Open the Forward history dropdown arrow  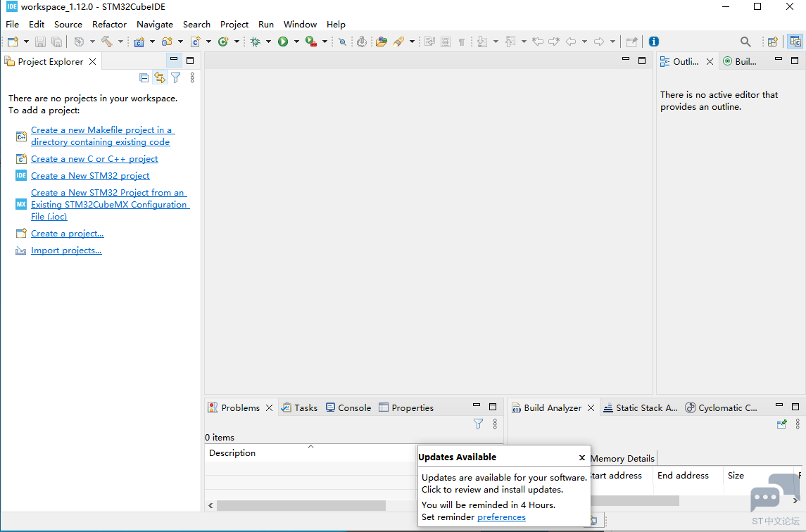(x=612, y=42)
